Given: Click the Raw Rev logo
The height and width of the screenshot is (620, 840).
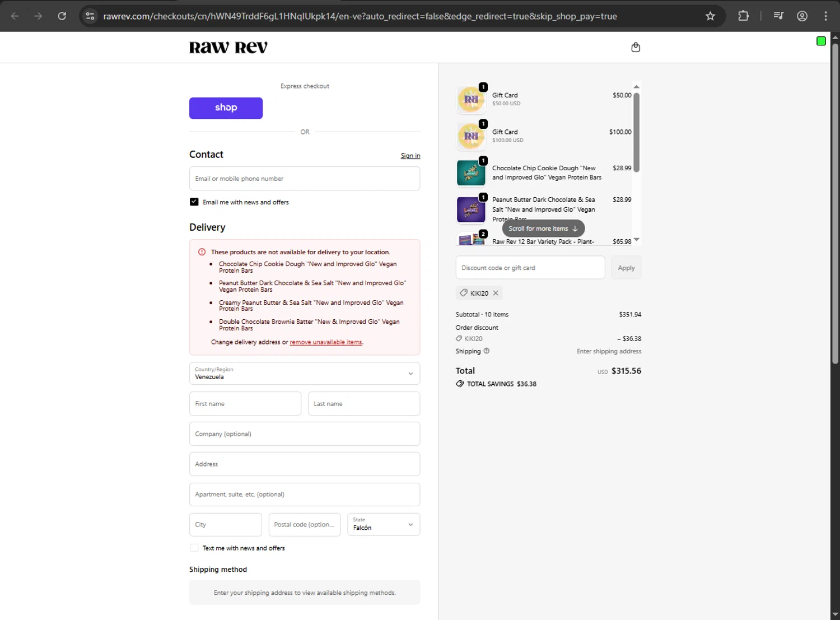Looking at the screenshot, I should point(228,48).
